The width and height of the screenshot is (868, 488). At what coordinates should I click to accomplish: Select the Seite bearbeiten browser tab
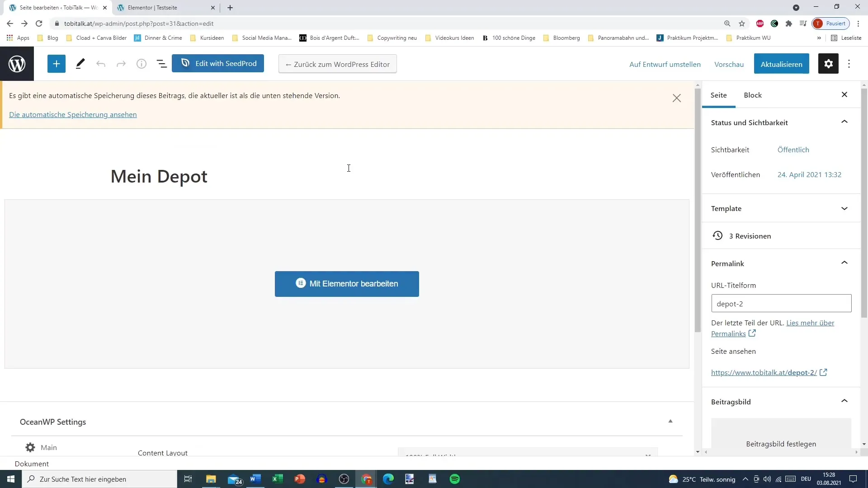point(57,8)
